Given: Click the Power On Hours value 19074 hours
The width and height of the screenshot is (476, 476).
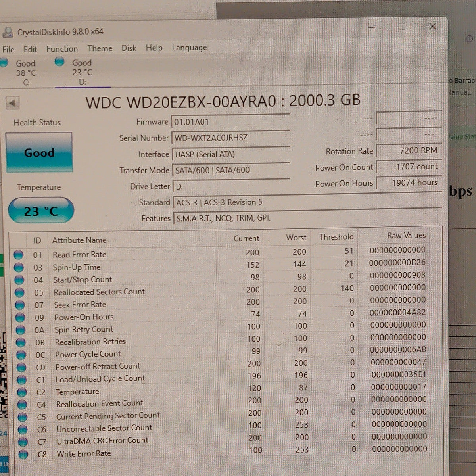Looking at the screenshot, I should click(x=409, y=183).
